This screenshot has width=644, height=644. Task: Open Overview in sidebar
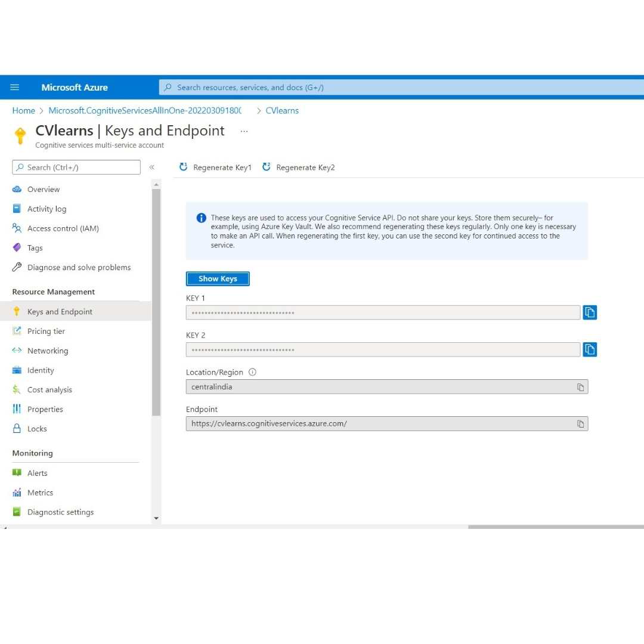click(44, 190)
